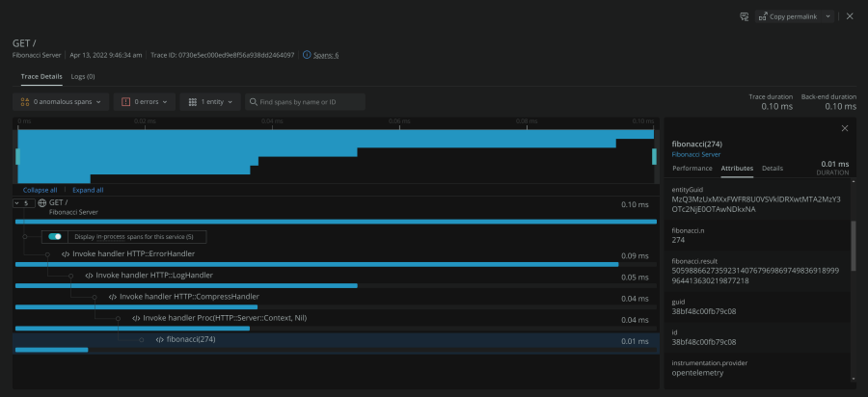Click the code icon beside fibonacci(274) span
This screenshot has height=397, width=868.
pos(159,339)
